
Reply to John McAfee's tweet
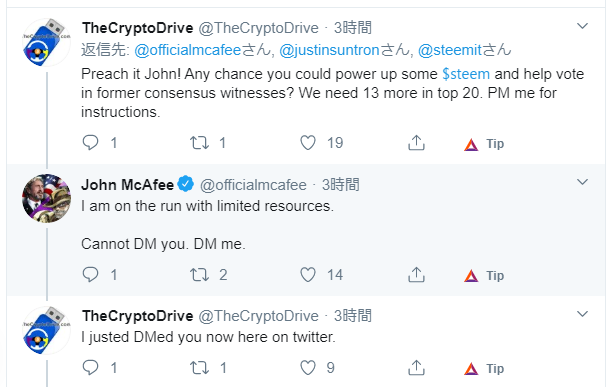[90, 274]
